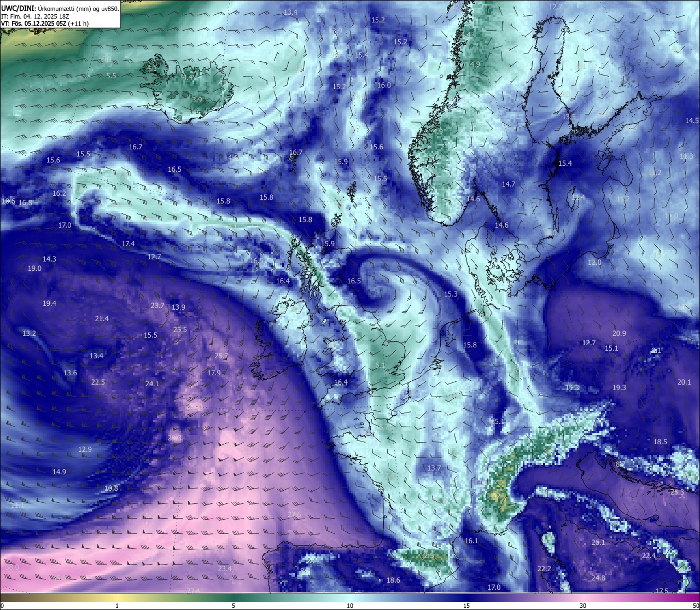Click the value 38.0 at the lower left edge
This screenshot has width=700, height=610.
tap(12, 567)
